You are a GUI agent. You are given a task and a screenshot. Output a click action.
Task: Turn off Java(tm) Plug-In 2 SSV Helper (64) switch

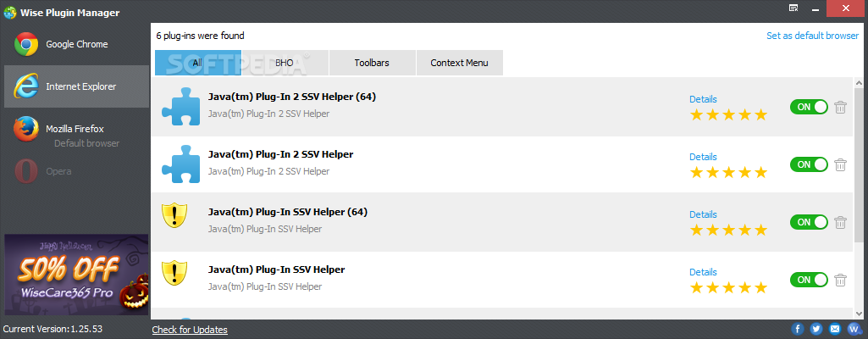(x=809, y=107)
